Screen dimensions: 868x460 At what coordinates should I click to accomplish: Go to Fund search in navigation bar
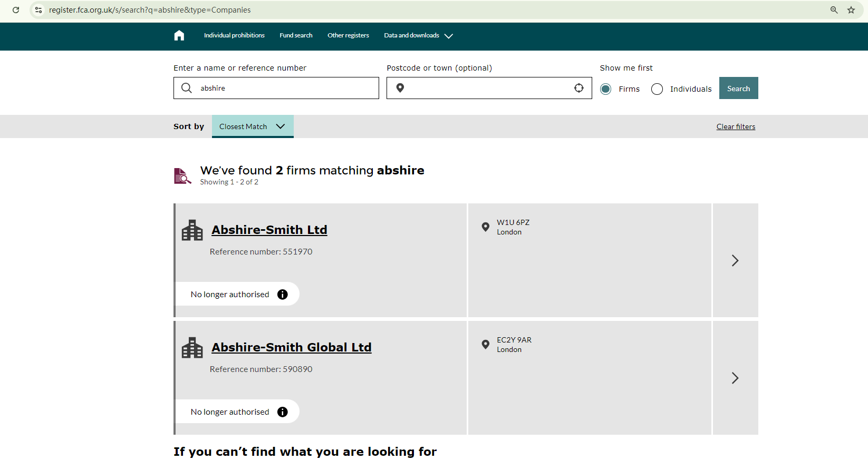[x=296, y=35]
